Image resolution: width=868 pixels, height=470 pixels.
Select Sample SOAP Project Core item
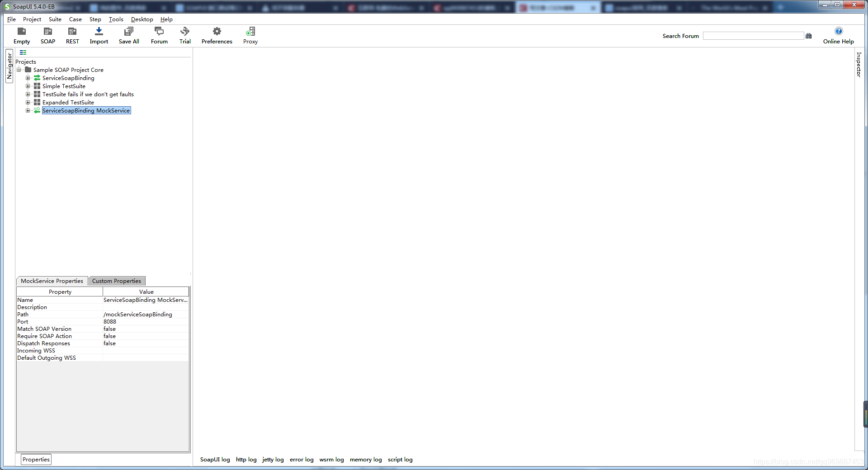[68, 70]
